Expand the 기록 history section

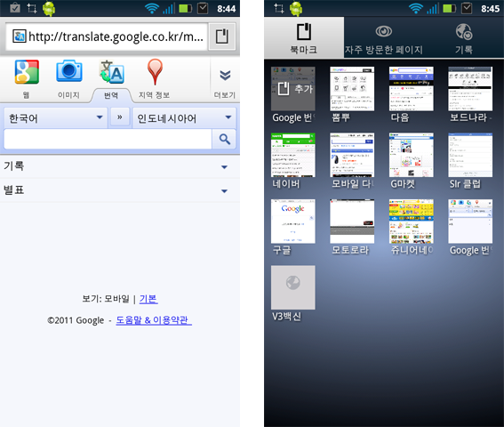point(120,166)
